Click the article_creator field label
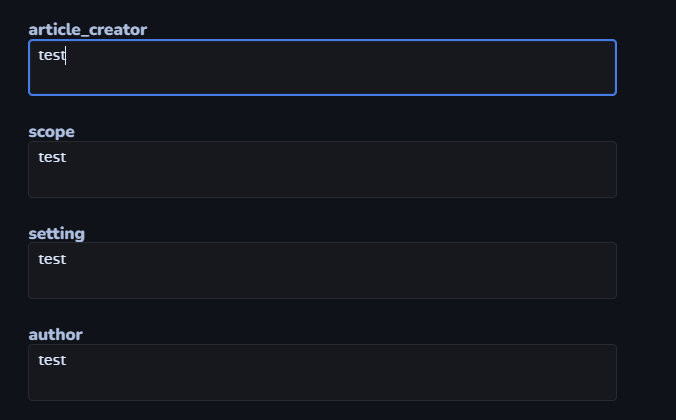 click(x=87, y=29)
